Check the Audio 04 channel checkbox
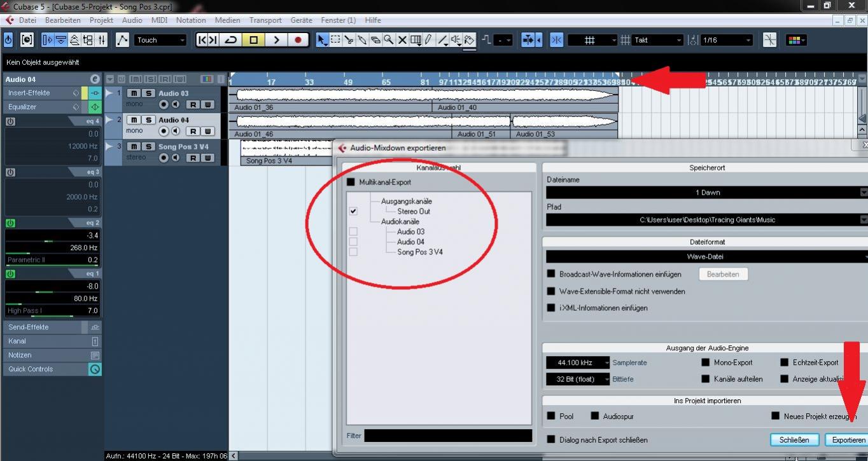 tap(353, 242)
